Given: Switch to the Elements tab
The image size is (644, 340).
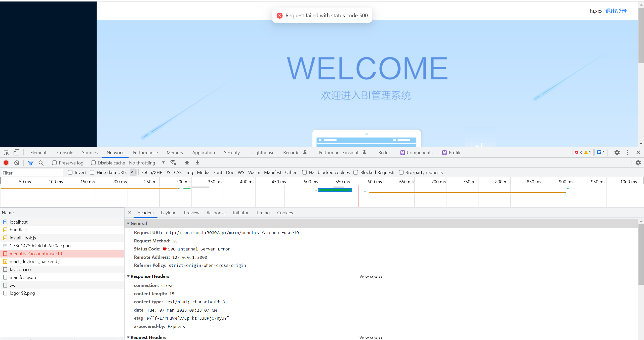Looking at the screenshot, I should [39, 152].
